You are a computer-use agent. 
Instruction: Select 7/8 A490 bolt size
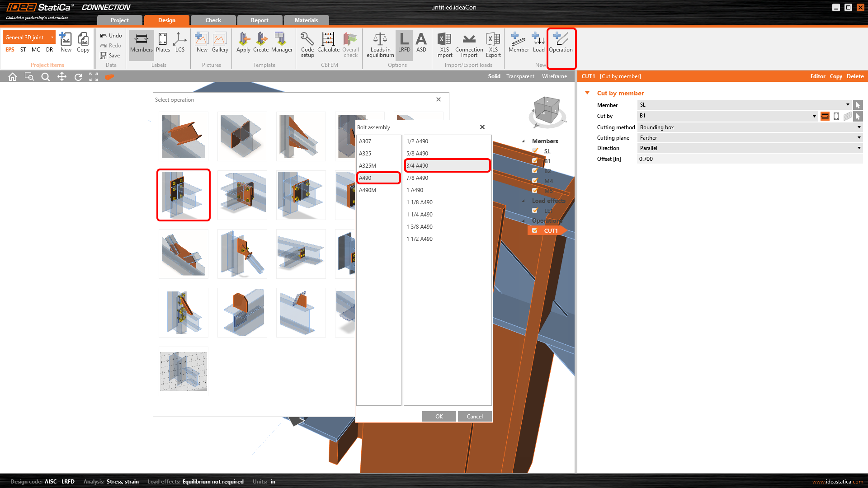coord(417,178)
